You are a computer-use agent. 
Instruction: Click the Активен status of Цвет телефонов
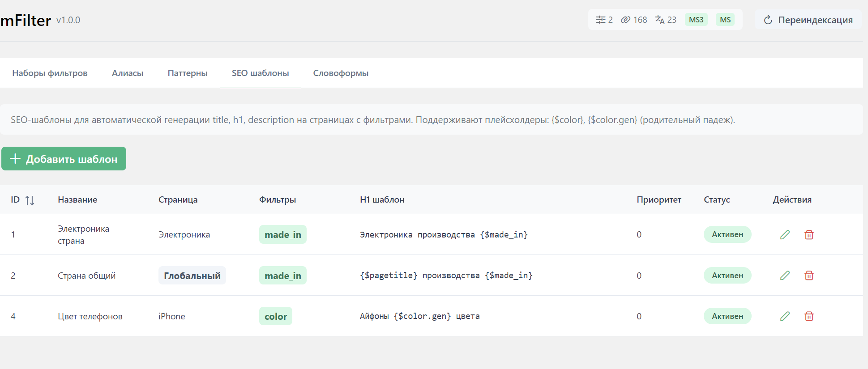[727, 316]
